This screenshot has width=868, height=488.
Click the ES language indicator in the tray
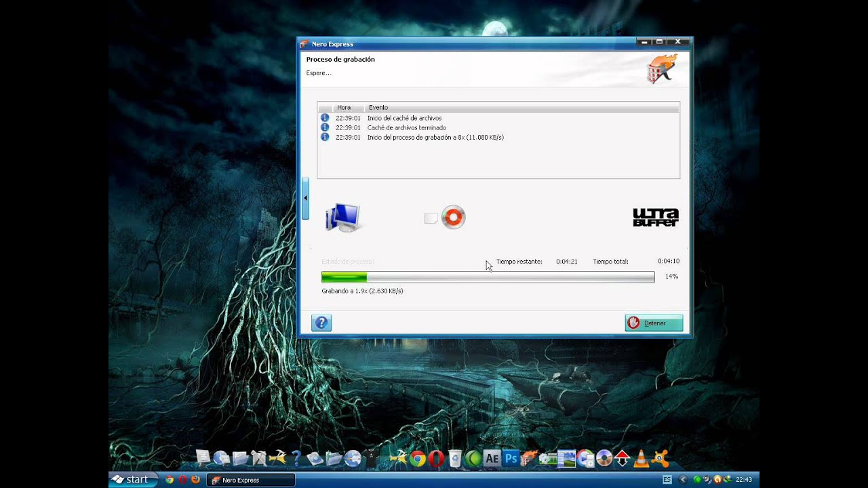tap(667, 480)
